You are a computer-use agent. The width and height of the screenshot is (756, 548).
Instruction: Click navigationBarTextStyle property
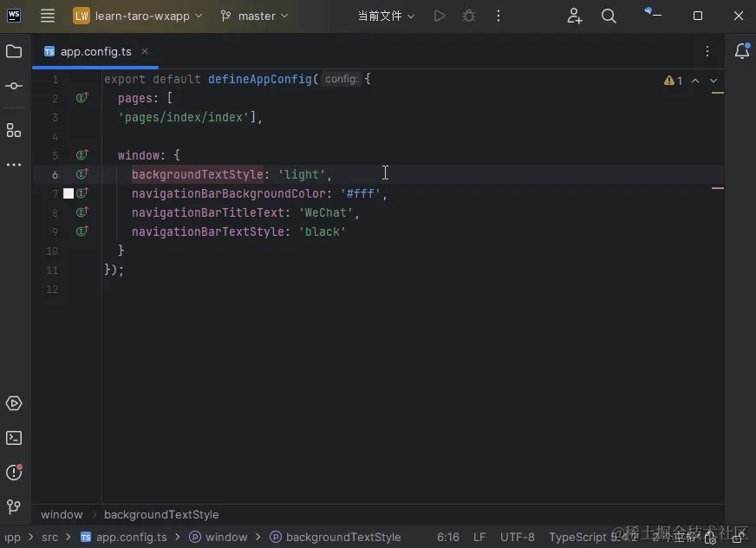[208, 232]
